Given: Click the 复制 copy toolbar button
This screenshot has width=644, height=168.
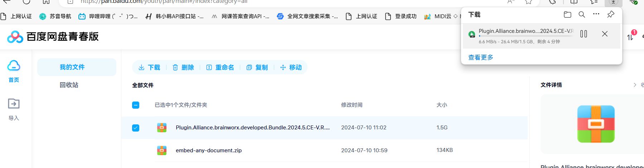Looking at the screenshot, I should coord(257,68).
